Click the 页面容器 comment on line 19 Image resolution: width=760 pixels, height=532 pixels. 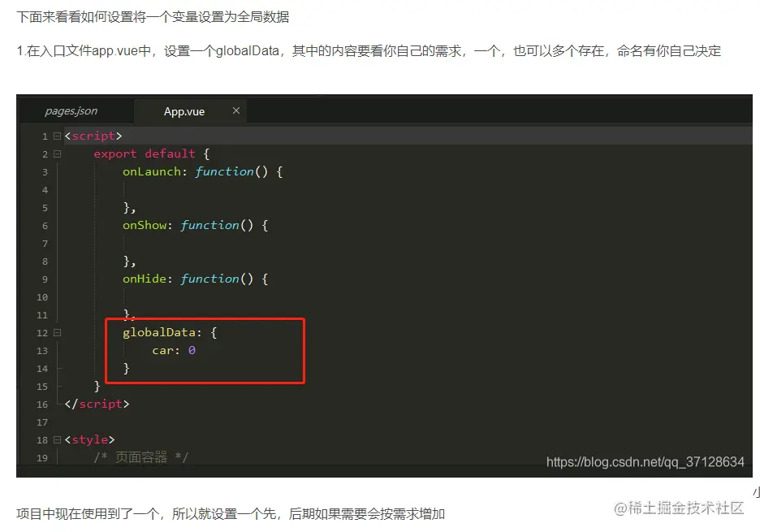(x=140, y=456)
